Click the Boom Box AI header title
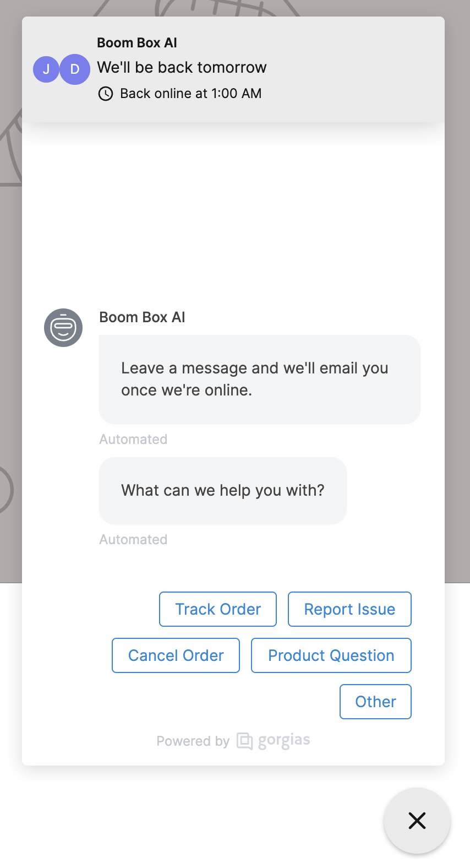Image resolution: width=470 pixels, height=868 pixels. [137, 43]
